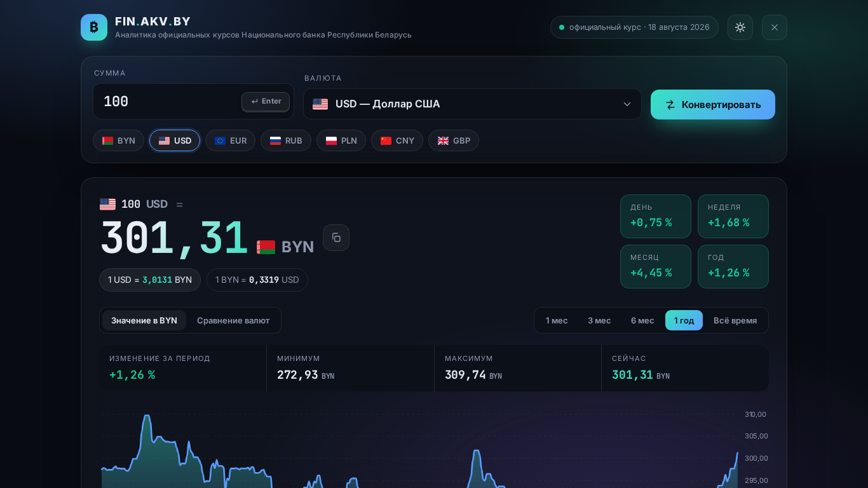
Task: Click the FIN.AKV.BY Bitcoin logo icon
Action: pyautogui.click(x=94, y=27)
